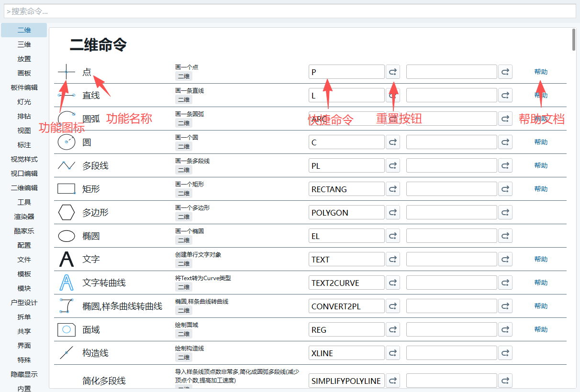Viewport: 580px width, 392px height.
Task: Open help link for 多段线
Action: pos(541,165)
